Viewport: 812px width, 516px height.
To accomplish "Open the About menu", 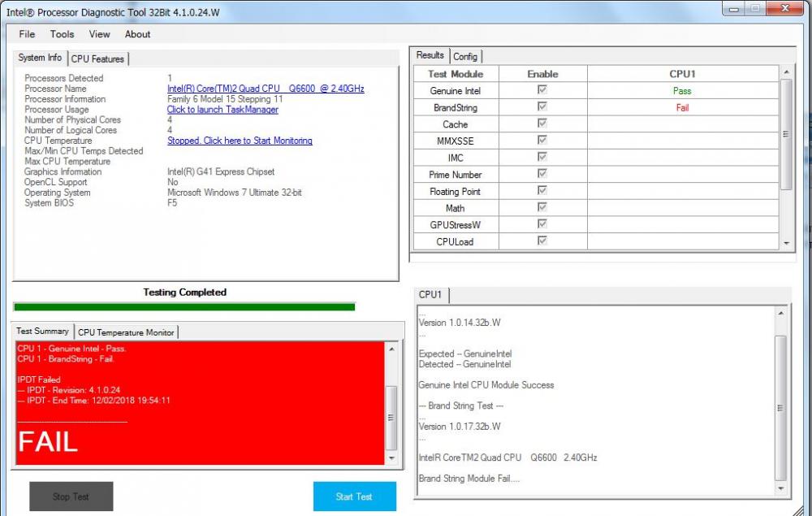I will click(137, 34).
